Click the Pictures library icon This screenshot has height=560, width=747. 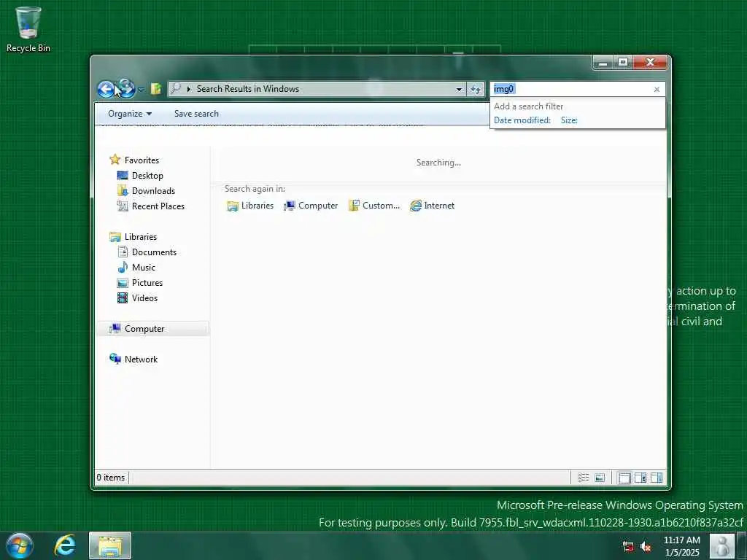pyautogui.click(x=123, y=283)
